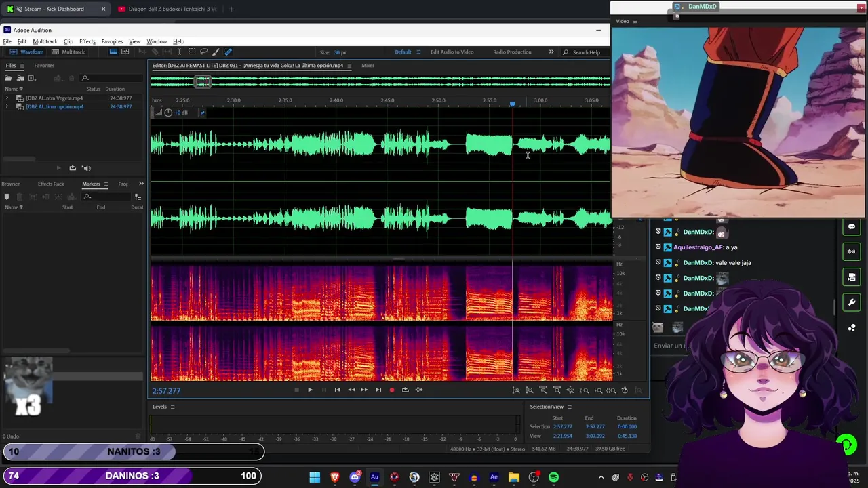Open the File menu
Viewport: 868px width, 488px height.
[x=7, y=41]
